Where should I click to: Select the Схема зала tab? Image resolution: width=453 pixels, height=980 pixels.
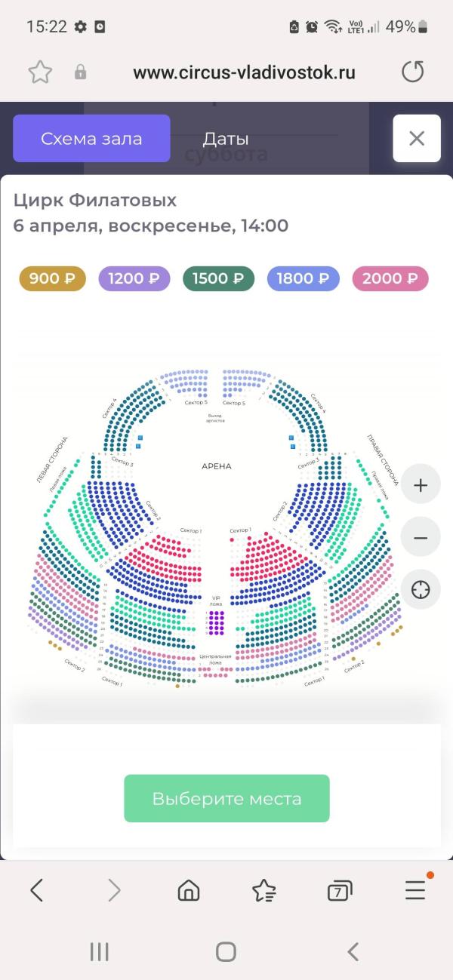[91, 139]
